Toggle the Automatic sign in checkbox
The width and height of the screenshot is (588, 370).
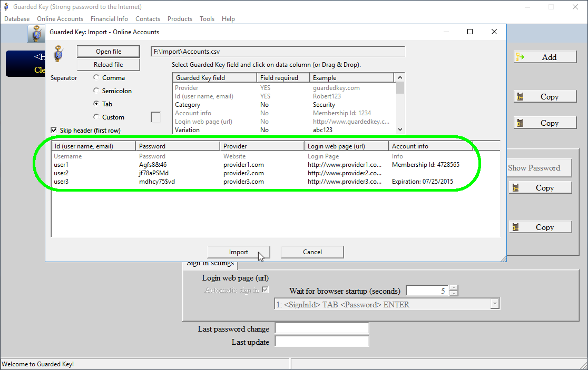(265, 289)
